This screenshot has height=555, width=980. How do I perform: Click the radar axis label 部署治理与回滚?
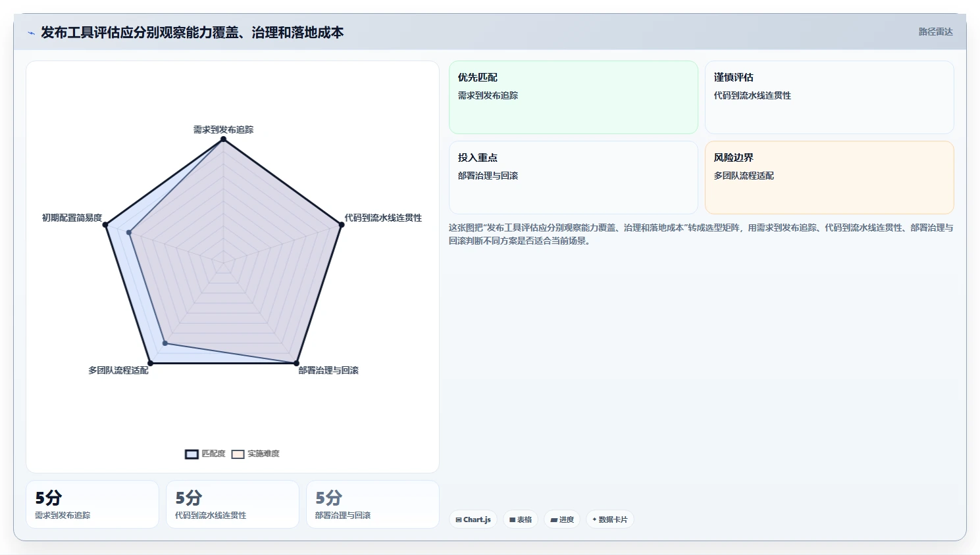click(328, 370)
